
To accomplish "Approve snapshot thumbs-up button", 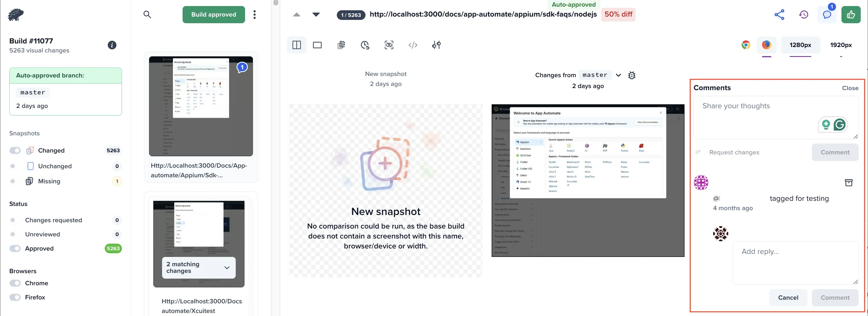I will pos(851,14).
